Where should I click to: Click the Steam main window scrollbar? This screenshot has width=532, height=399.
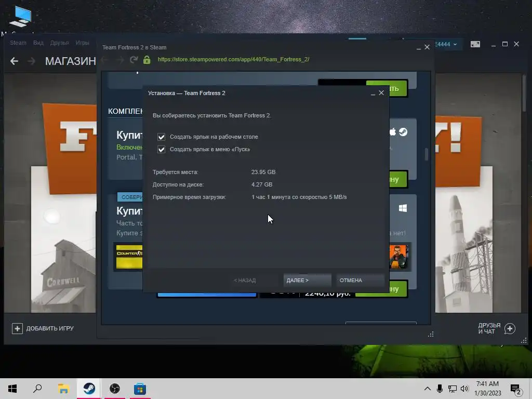click(525, 92)
